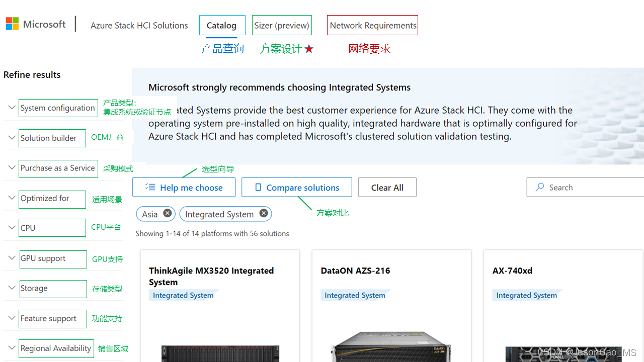
Task: Expand Feature support filter chevron
Action: (12, 318)
